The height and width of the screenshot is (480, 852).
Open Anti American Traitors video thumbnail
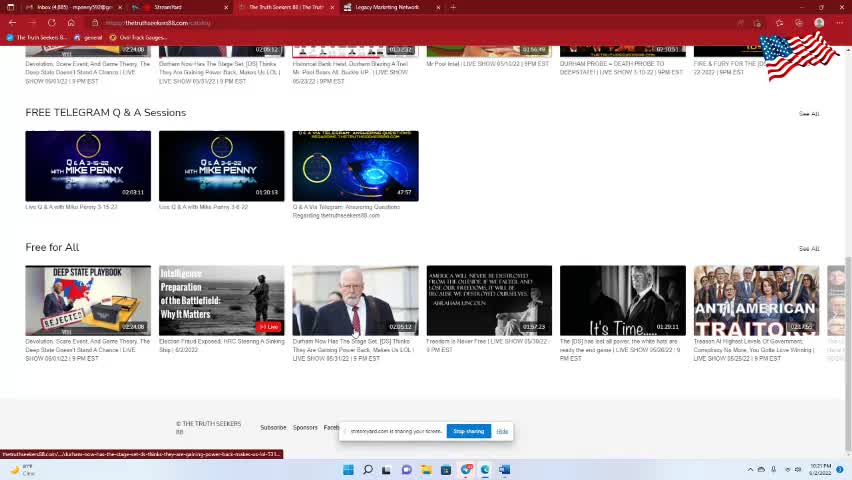(x=756, y=301)
